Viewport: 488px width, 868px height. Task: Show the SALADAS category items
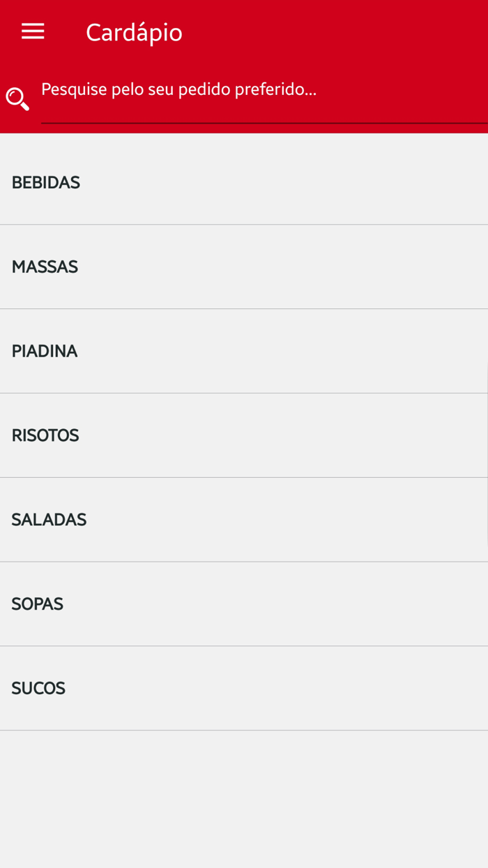49,521
